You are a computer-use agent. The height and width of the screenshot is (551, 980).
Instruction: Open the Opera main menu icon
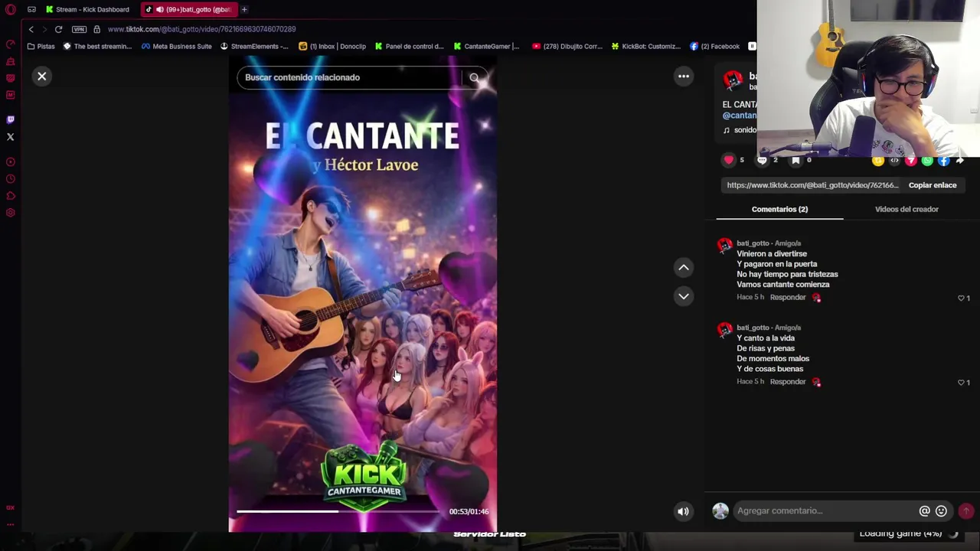pos(11,9)
